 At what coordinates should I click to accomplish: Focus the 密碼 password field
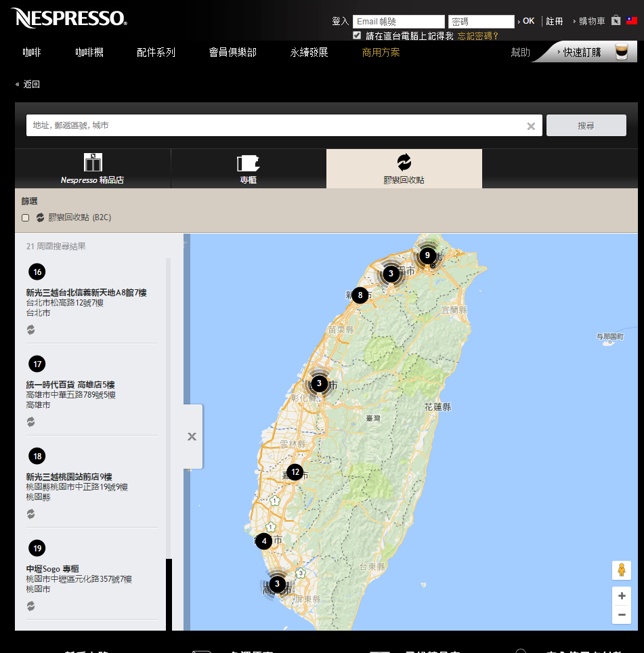[481, 21]
